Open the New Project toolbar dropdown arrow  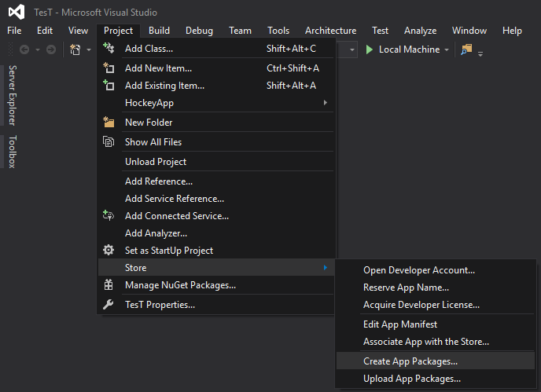coord(89,49)
